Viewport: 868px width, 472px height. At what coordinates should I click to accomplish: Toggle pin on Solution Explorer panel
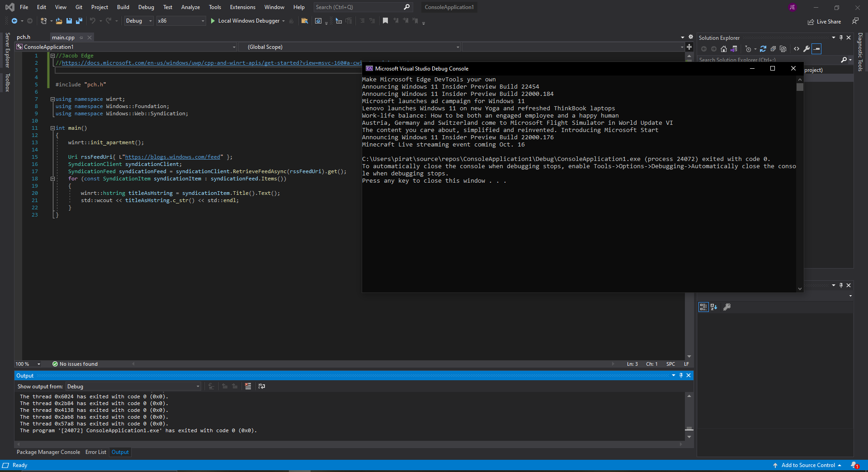(841, 38)
